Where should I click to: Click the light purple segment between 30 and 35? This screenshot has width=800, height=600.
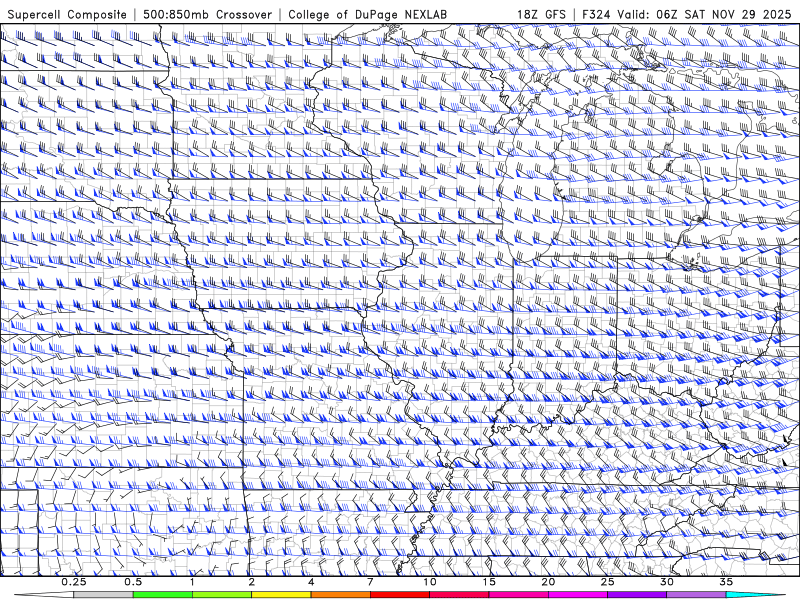696,595
